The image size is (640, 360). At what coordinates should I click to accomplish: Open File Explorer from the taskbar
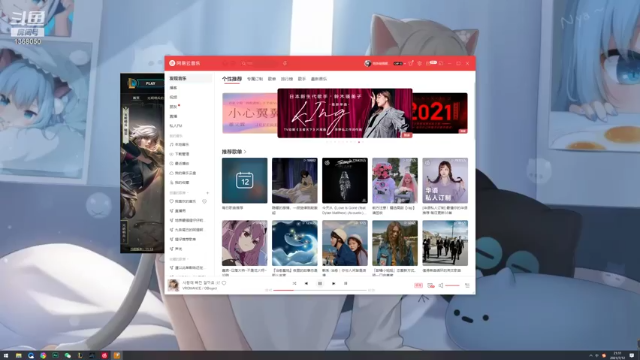18,356
